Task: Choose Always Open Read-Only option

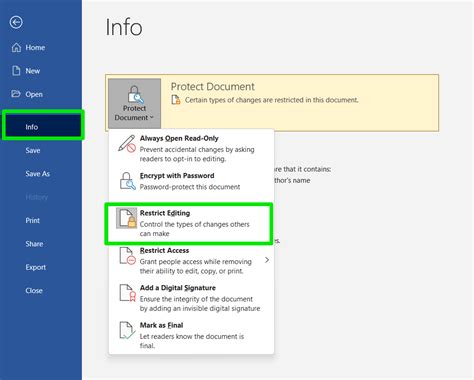Action: (x=191, y=148)
